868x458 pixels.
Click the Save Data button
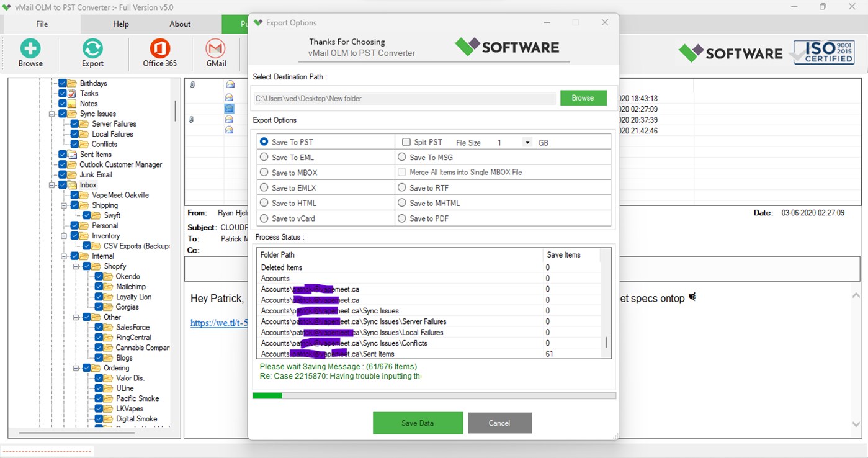(418, 423)
